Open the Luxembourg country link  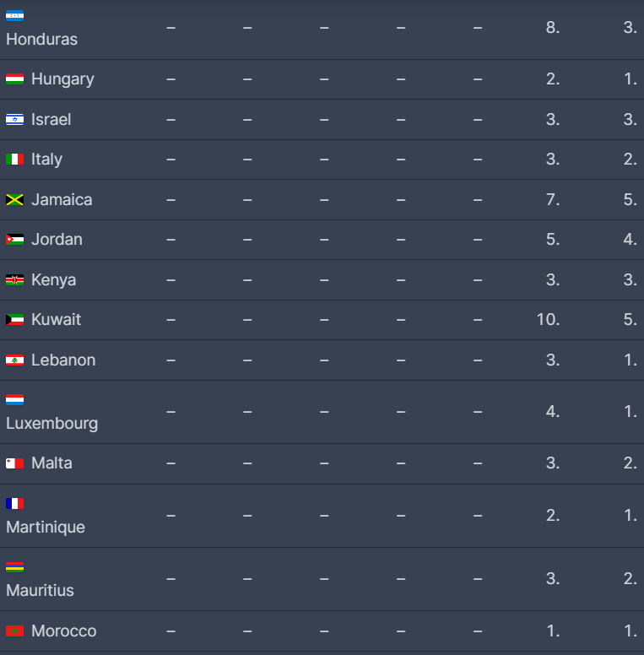click(51, 424)
